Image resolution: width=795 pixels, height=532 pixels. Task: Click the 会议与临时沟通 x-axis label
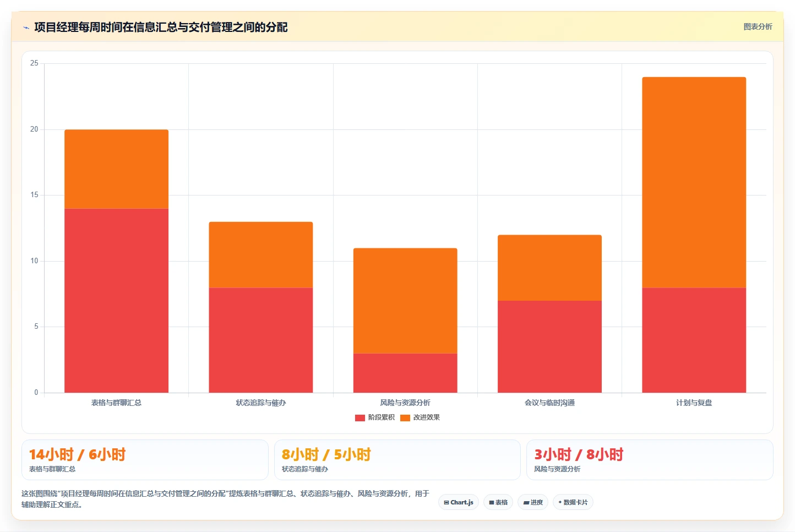pos(549,403)
